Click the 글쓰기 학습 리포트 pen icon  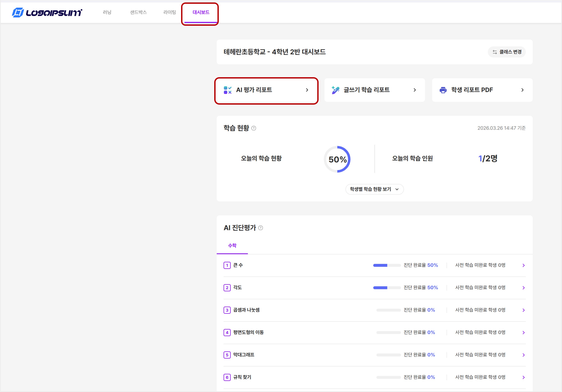tap(335, 90)
